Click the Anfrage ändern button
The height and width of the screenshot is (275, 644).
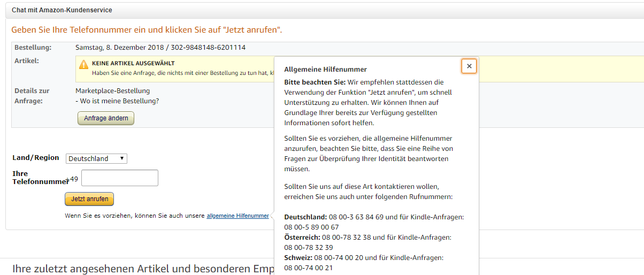click(x=106, y=118)
